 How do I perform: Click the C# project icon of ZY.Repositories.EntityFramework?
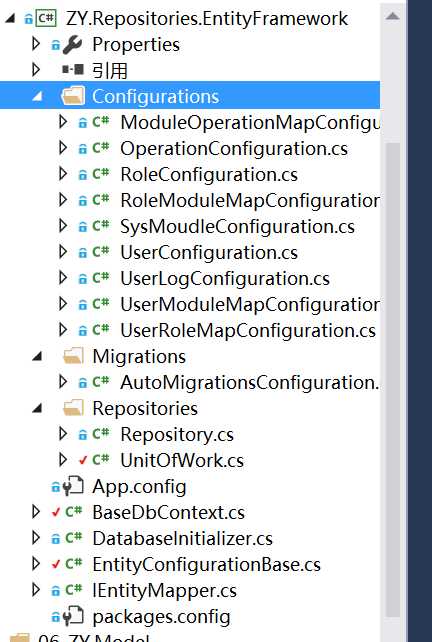click(x=46, y=18)
